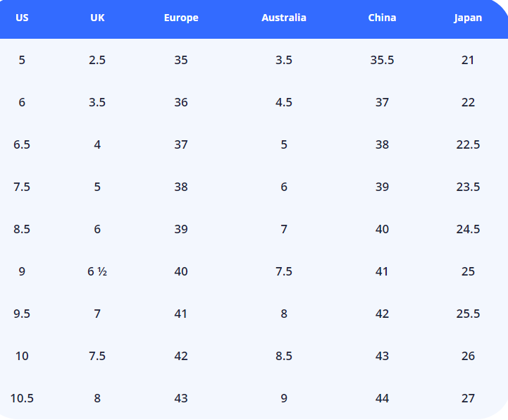Select Australia size 4.5 cell

point(284,102)
